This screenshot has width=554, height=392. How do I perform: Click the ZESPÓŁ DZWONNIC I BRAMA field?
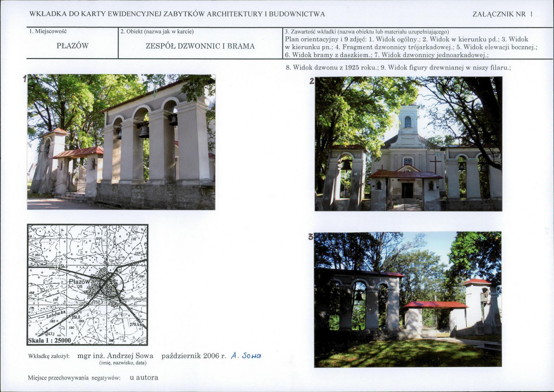pyautogui.click(x=200, y=46)
